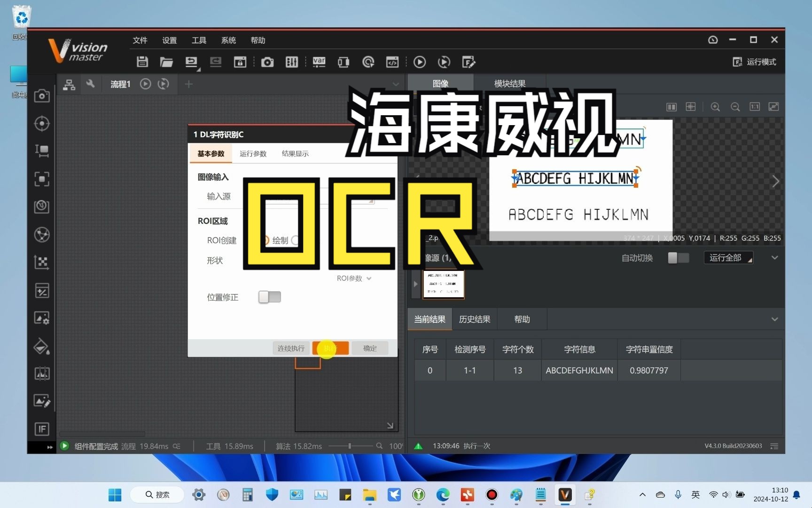Toggle the 自动切换 auto-switch option
The height and width of the screenshot is (508, 812).
point(678,258)
